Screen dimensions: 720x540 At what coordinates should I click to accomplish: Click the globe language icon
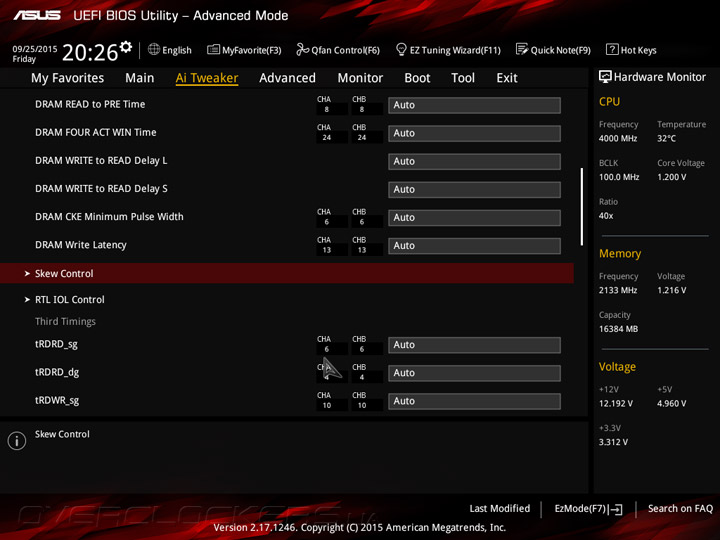154,50
